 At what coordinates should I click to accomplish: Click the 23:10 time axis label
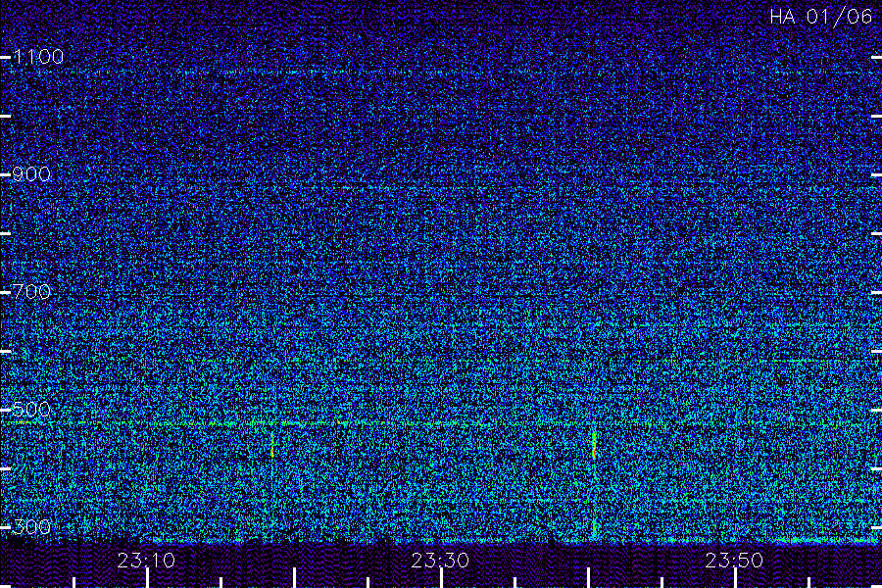(x=146, y=561)
